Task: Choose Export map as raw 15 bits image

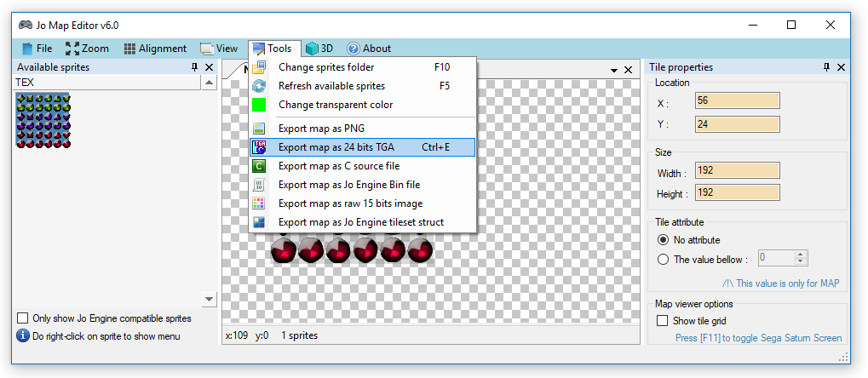Action: 363,203
